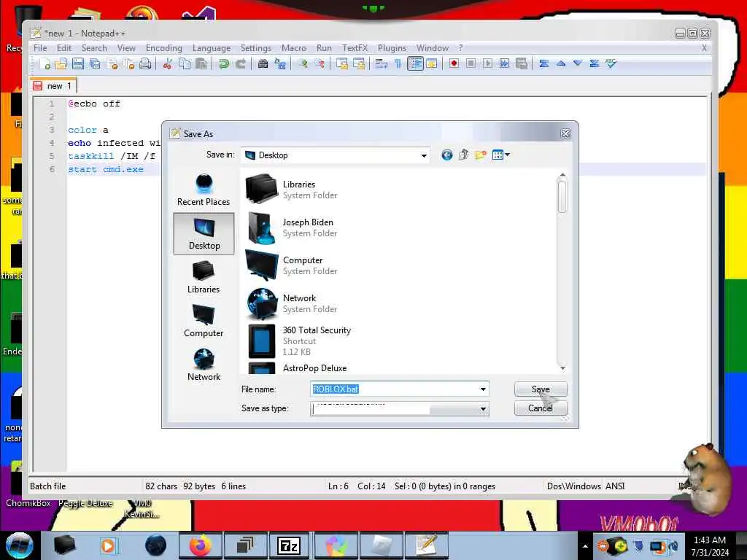Image resolution: width=747 pixels, height=560 pixels.
Task: Go back using Save As back arrow
Action: [446, 155]
